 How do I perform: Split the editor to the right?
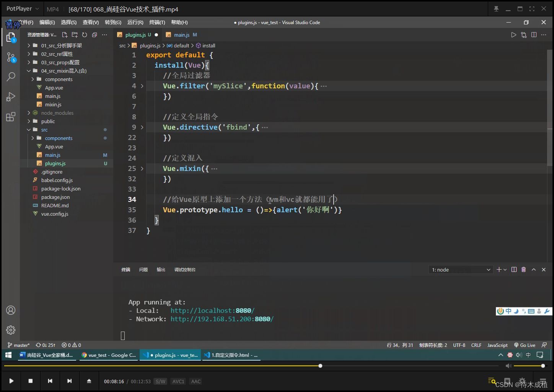click(x=534, y=35)
